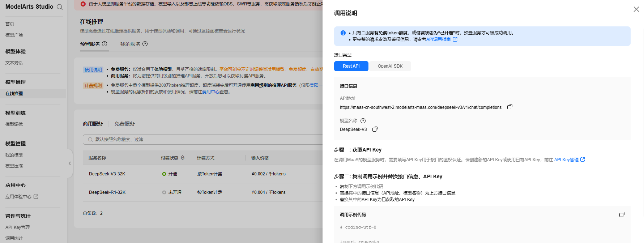Click the 开通 status of DeepSeek-V3-32K
Image resolution: width=644 pixels, height=243 pixels.
coord(170,174)
